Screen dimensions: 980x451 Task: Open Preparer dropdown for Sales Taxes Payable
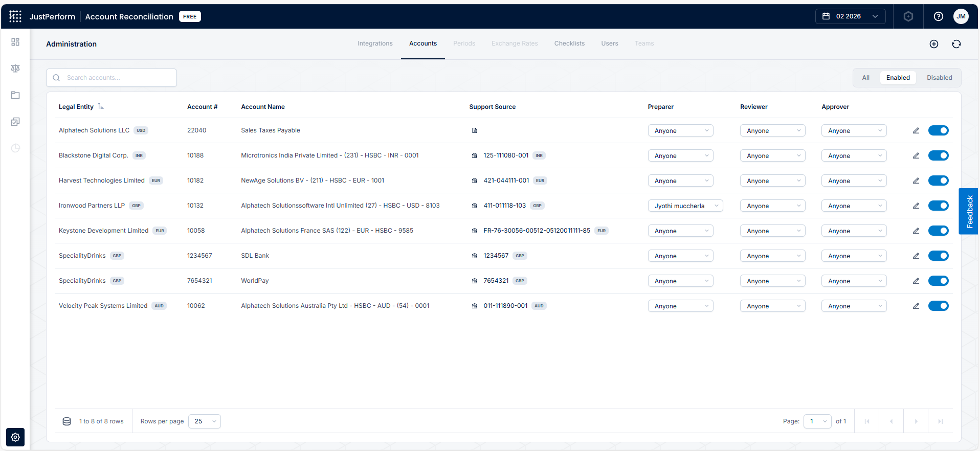(x=680, y=130)
